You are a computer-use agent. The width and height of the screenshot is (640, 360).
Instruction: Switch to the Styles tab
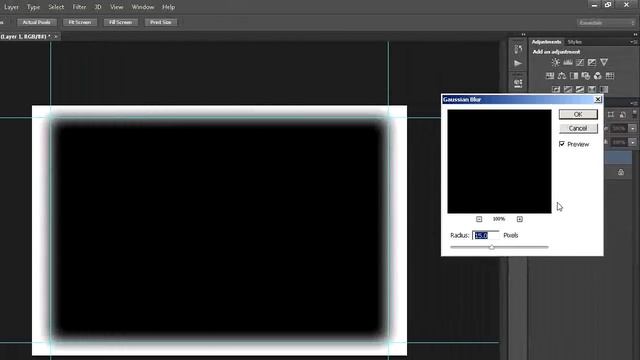point(575,42)
